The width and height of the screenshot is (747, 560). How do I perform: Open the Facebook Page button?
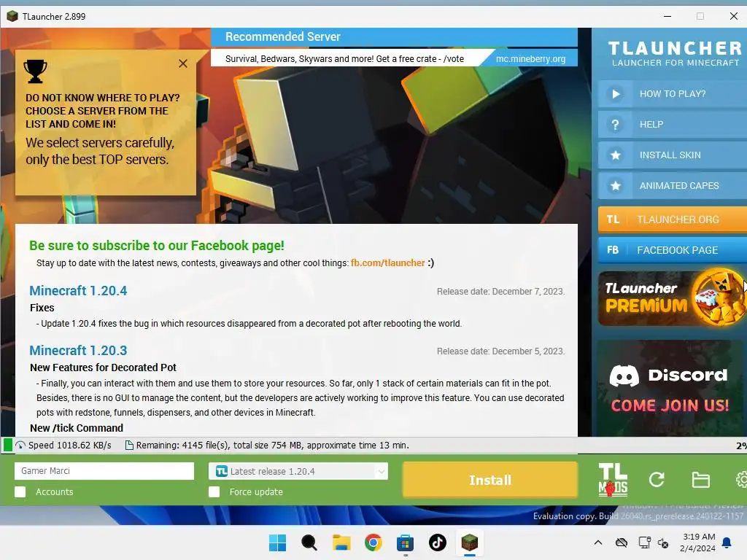pyautogui.click(x=672, y=250)
